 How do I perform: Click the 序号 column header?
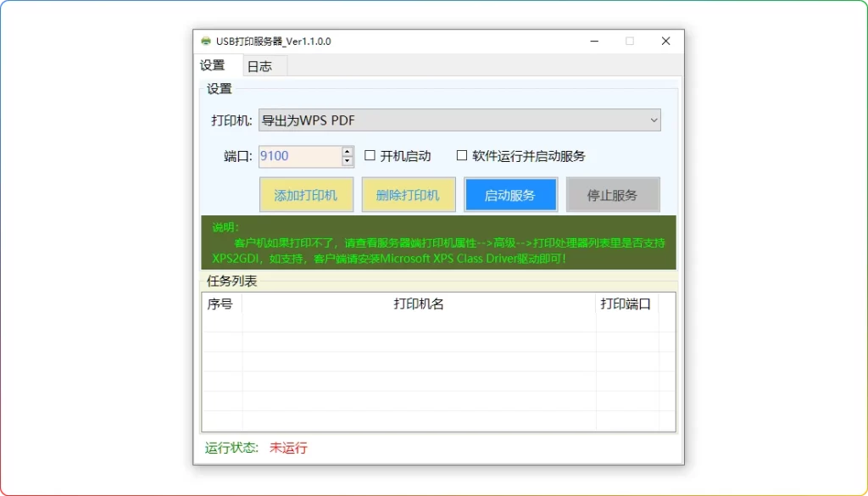point(221,304)
